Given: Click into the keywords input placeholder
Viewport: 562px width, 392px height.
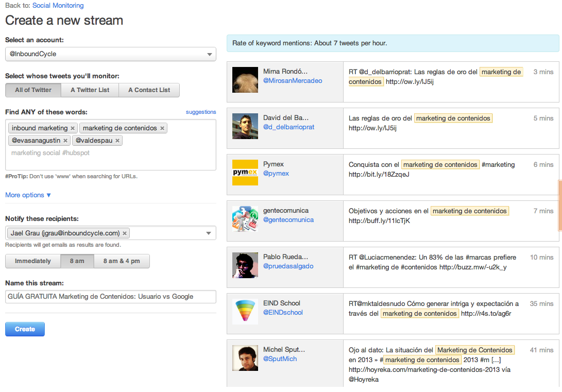Looking at the screenshot, I should (x=50, y=153).
